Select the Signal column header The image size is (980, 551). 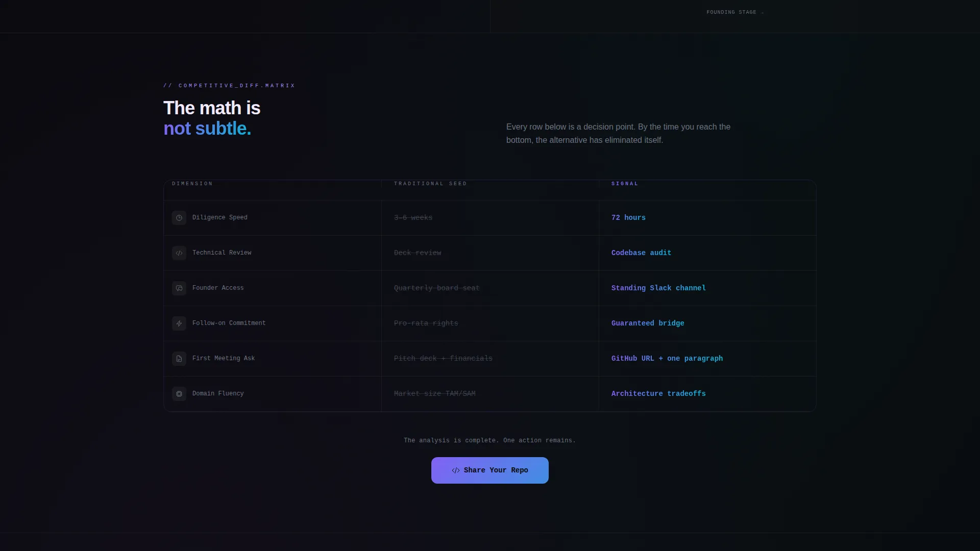point(625,184)
